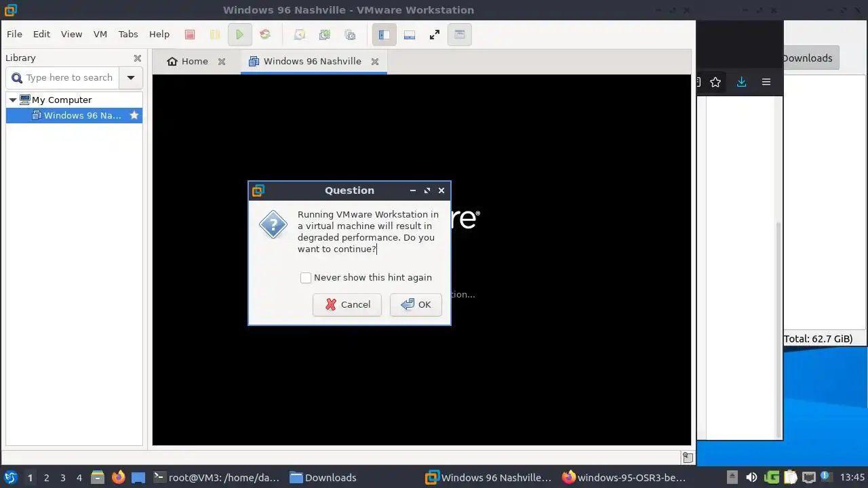Toggle favorite star on Windows 96 VM
Viewport: 868px width, 488px height.
[134, 115]
